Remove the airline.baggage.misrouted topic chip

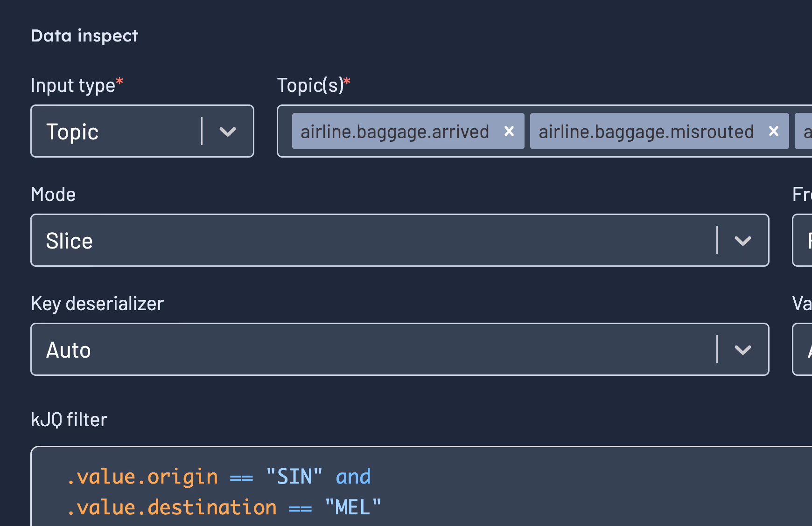click(x=774, y=131)
